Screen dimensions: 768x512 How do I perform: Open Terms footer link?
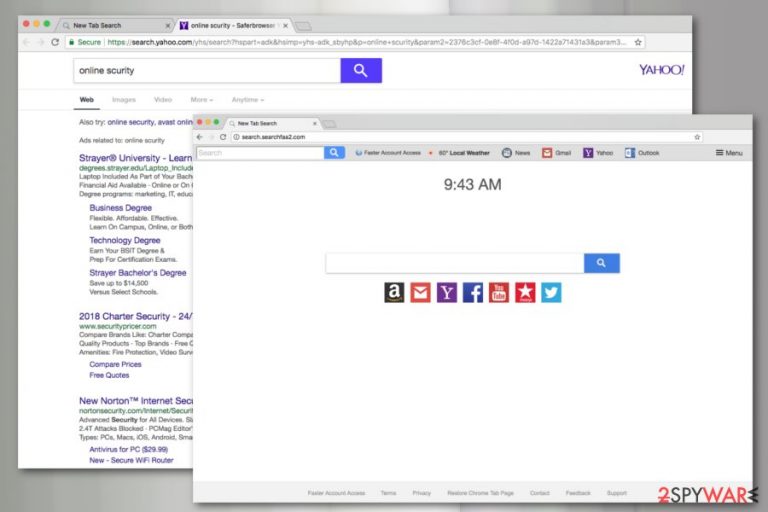[x=388, y=493]
